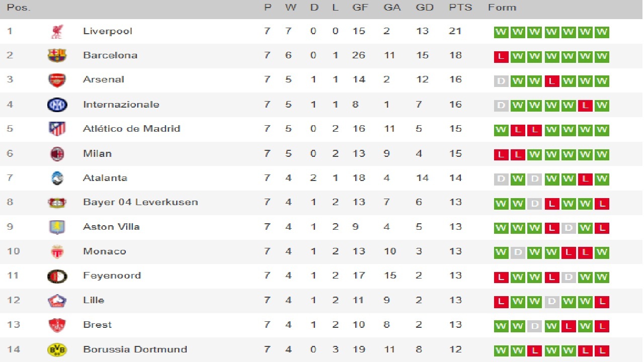Click the Liverpool club crest icon
This screenshot has width=644, height=362.
point(57,32)
